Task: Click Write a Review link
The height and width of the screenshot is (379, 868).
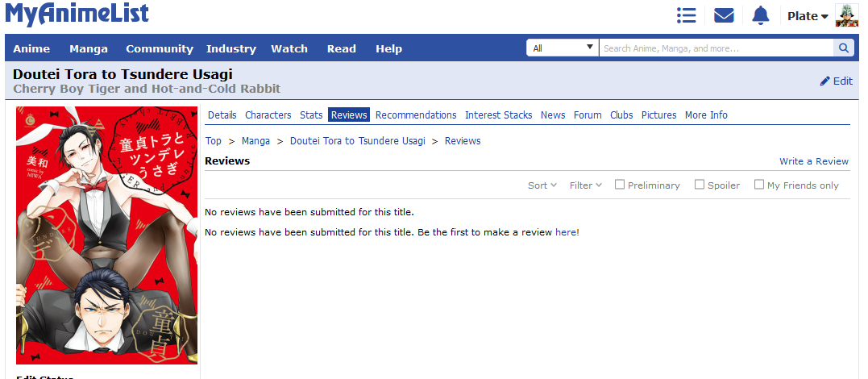Action: click(x=814, y=161)
